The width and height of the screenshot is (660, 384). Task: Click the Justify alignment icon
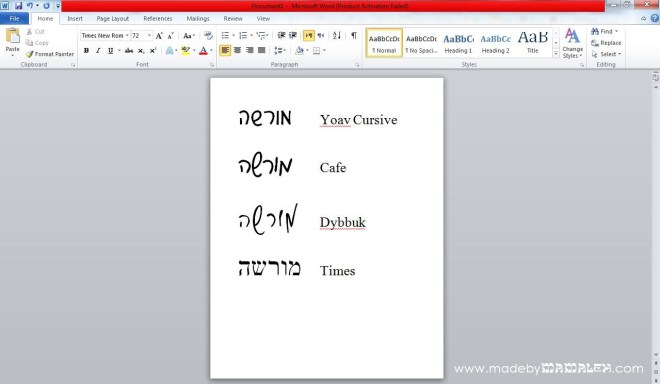261,51
